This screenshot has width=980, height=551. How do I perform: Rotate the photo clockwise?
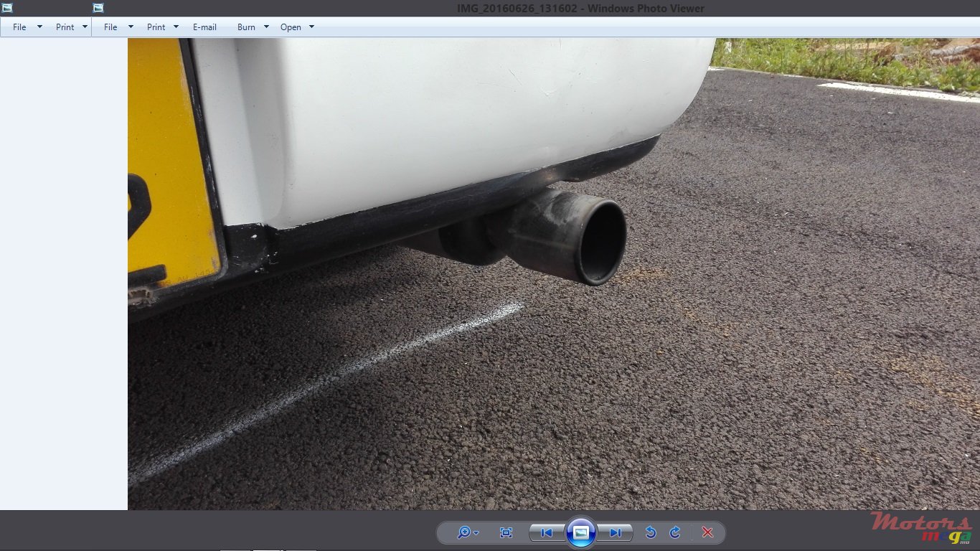[674, 532]
